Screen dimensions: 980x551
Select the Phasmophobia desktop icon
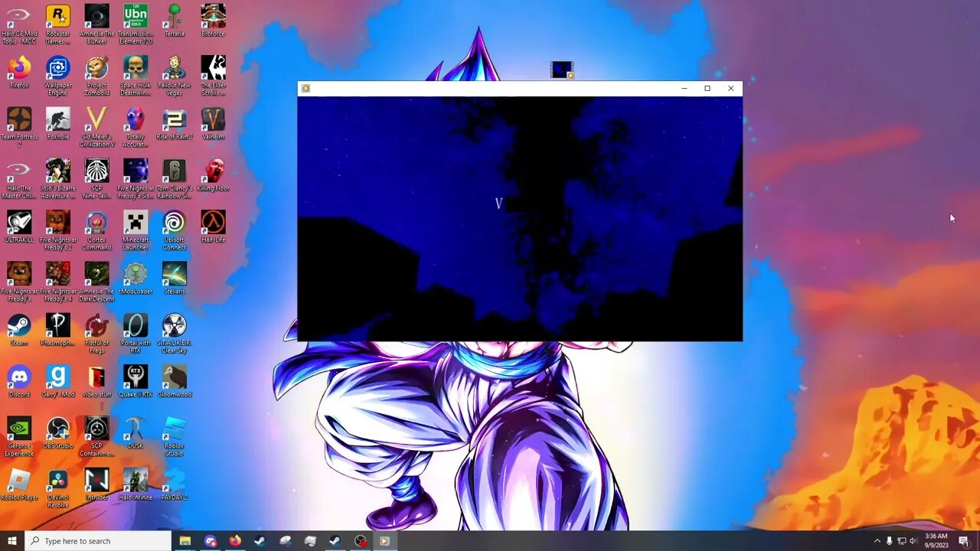[x=58, y=329]
